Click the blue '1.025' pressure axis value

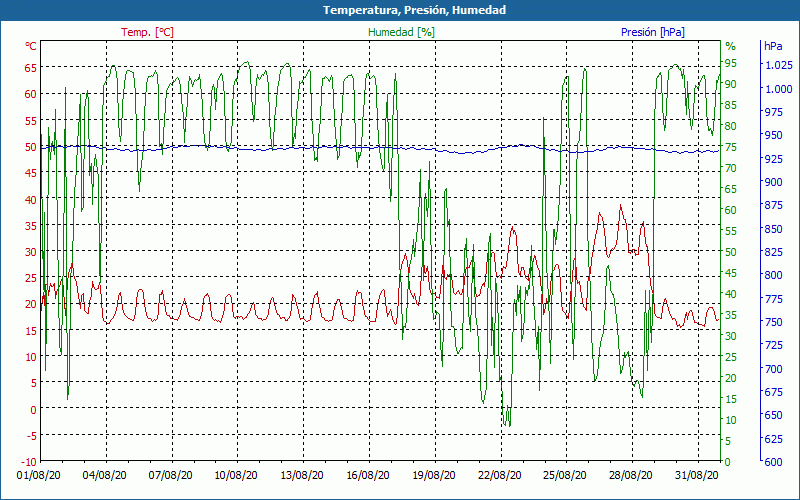tap(779, 65)
